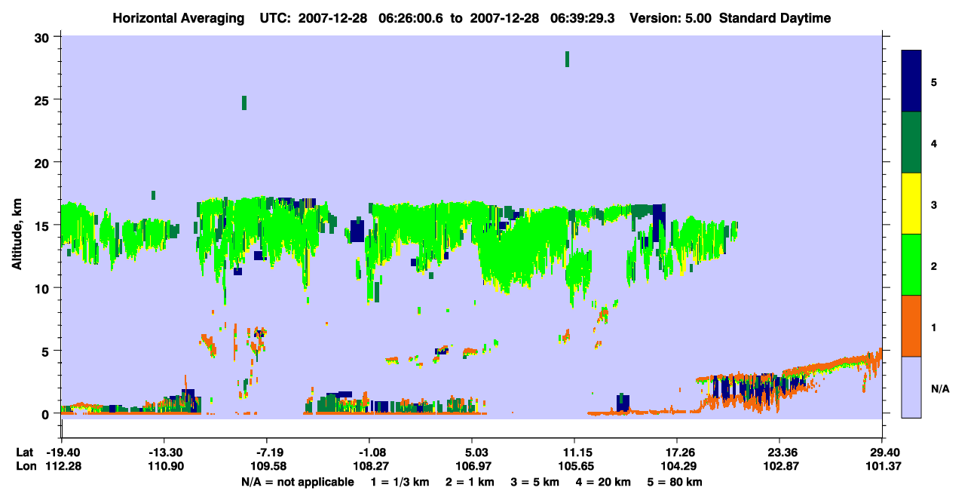The height and width of the screenshot is (503, 980).
Task: Choose the bright green level 2 legend swatch
Action: pos(911,265)
